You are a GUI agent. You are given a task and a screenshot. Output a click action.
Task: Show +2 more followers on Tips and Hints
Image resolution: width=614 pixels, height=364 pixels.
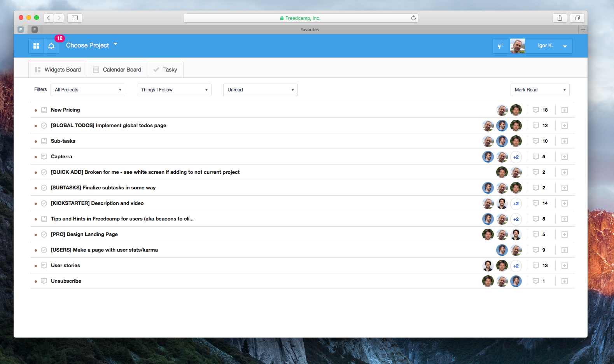click(x=516, y=219)
